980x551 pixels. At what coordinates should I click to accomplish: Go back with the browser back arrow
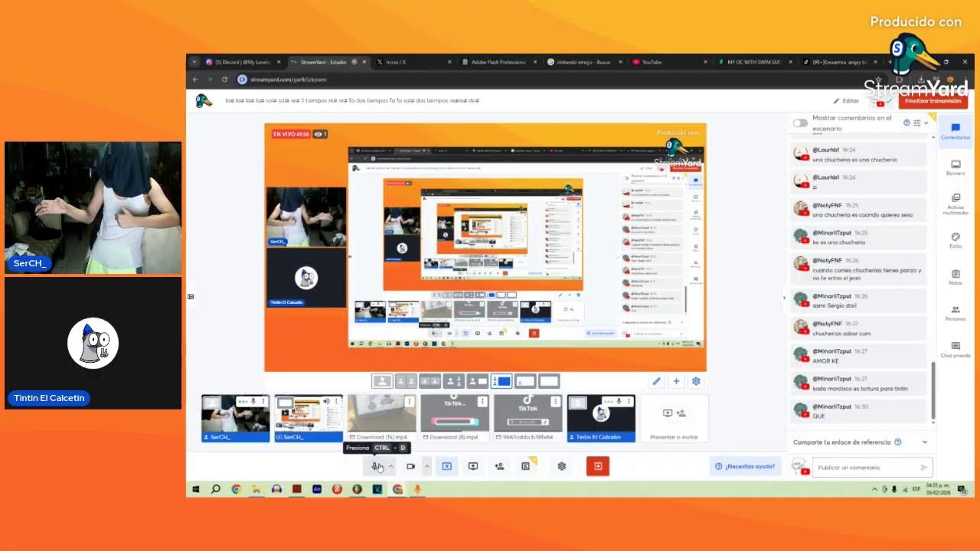pyautogui.click(x=195, y=80)
